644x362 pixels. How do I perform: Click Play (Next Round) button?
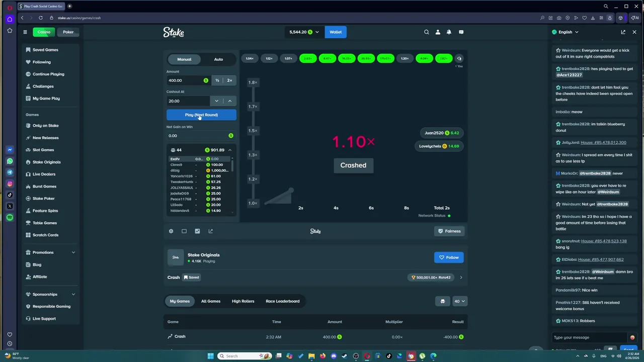pyautogui.click(x=201, y=115)
